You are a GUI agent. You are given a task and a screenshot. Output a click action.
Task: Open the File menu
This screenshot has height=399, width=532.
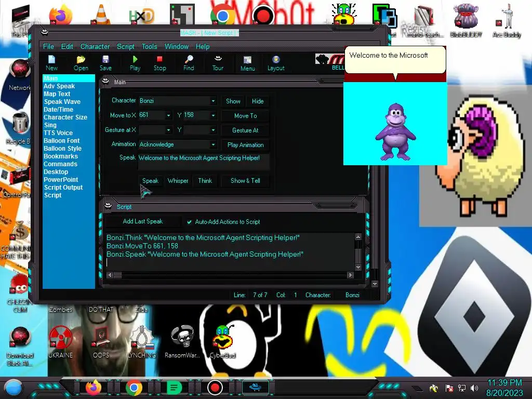(x=48, y=46)
